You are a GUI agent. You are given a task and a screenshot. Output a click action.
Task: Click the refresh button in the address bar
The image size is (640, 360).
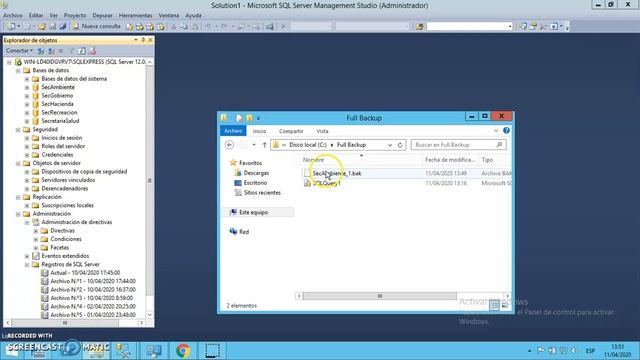pyautogui.click(x=400, y=145)
